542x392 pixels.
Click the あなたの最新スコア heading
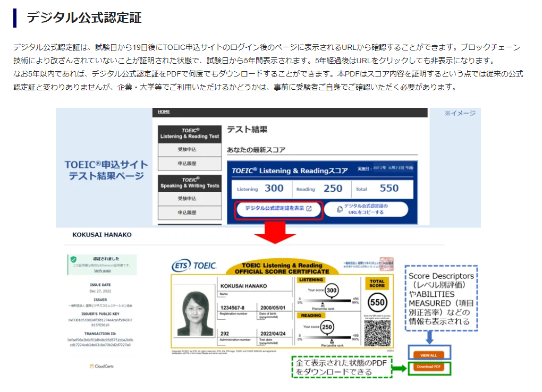256,150
